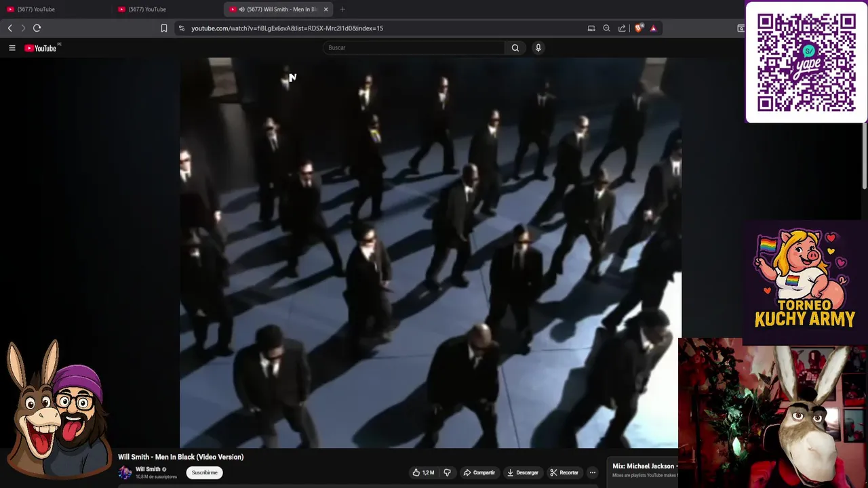Go forward with the browser forward arrow
The image size is (868, 488).
tap(22, 28)
